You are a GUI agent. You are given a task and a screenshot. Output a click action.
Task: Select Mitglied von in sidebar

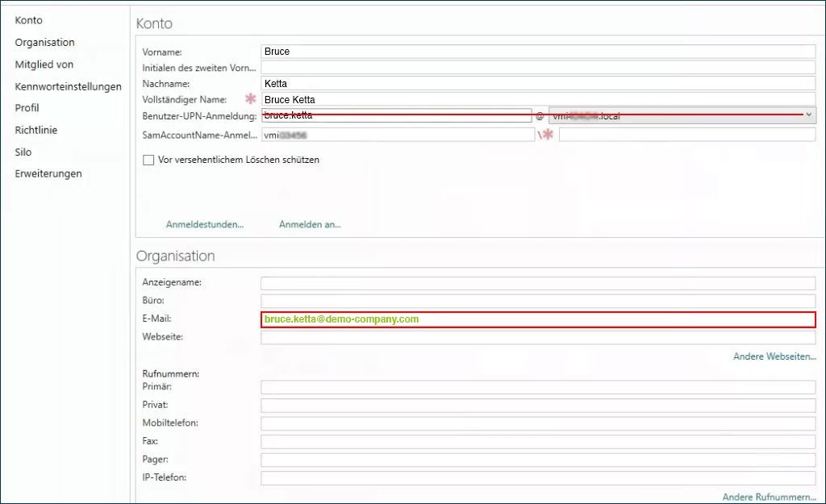(44, 64)
